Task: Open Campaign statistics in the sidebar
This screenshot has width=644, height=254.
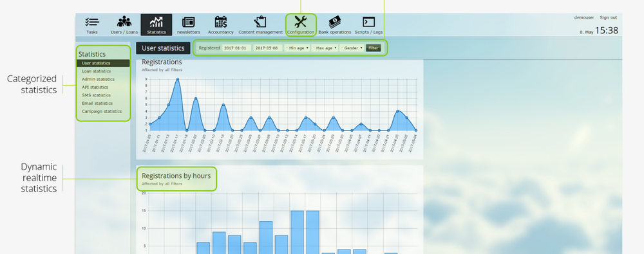Action: pos(102,111)
